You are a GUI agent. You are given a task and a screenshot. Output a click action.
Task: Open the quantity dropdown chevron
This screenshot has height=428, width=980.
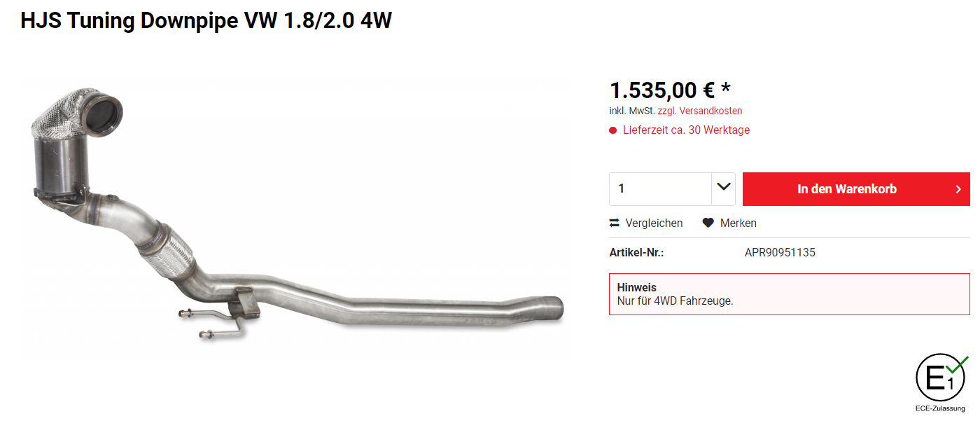point(723,188)
